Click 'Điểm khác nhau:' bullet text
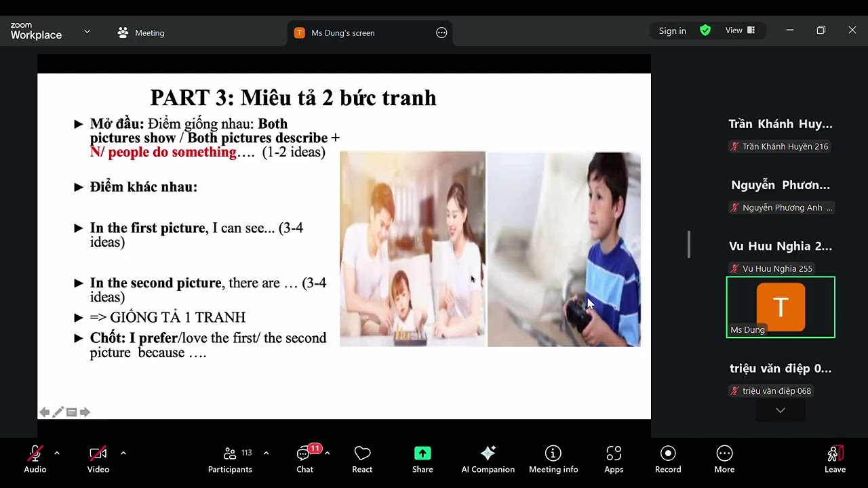 coord(144,187)
